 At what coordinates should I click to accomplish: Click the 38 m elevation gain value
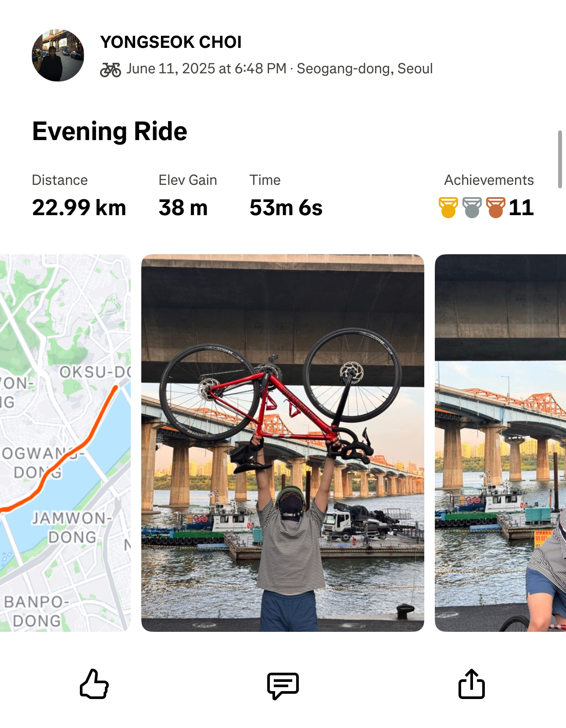[183, 208]
